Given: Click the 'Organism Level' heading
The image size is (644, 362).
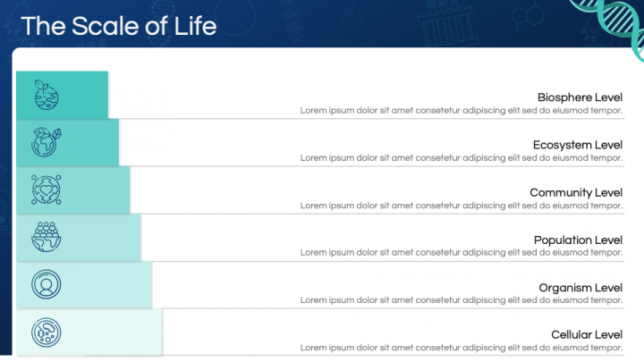Looking at the screenshot, I should click(x=580, y=288).
